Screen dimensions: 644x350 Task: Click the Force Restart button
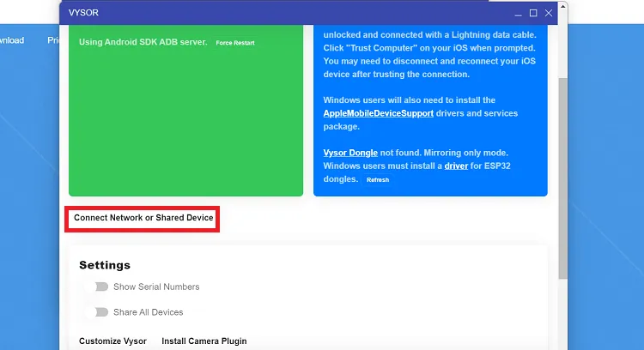[x=235, y=43]
